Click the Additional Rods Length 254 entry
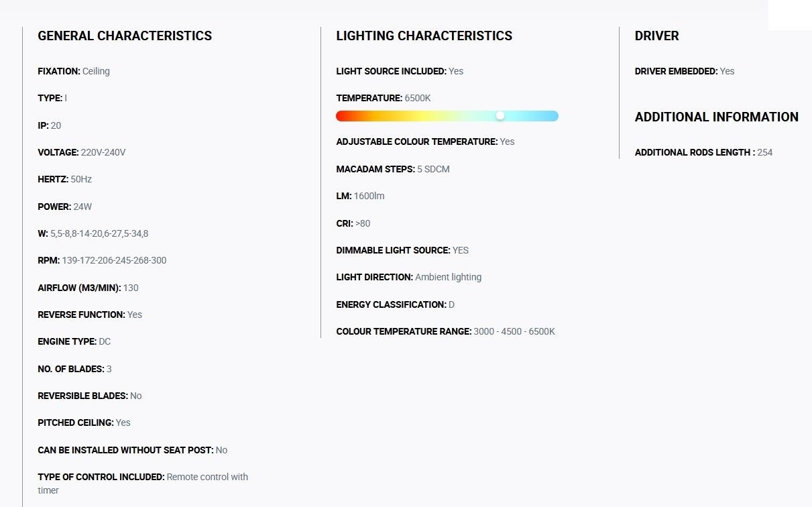 pos(703,152)
